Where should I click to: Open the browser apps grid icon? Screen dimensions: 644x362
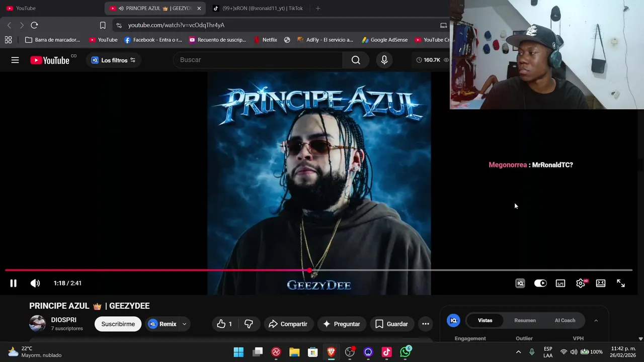pyautogui.click(x=8, y=40)
